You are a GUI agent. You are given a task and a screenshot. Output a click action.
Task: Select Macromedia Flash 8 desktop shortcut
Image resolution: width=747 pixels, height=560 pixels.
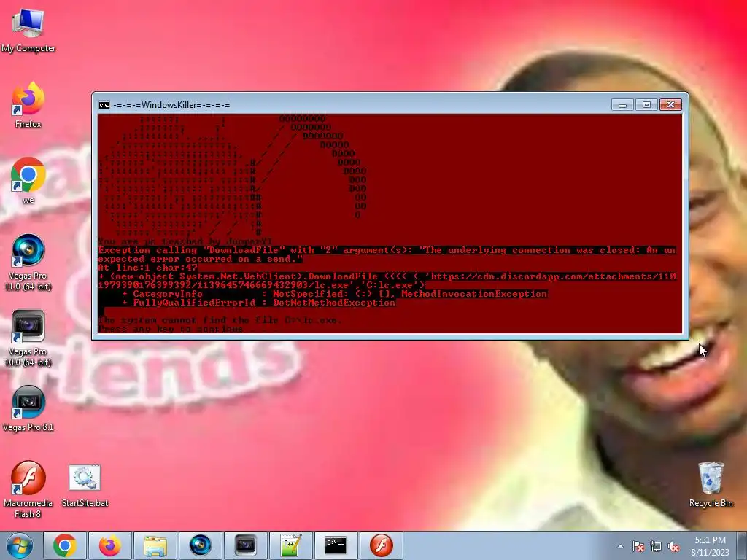[28, 489]
